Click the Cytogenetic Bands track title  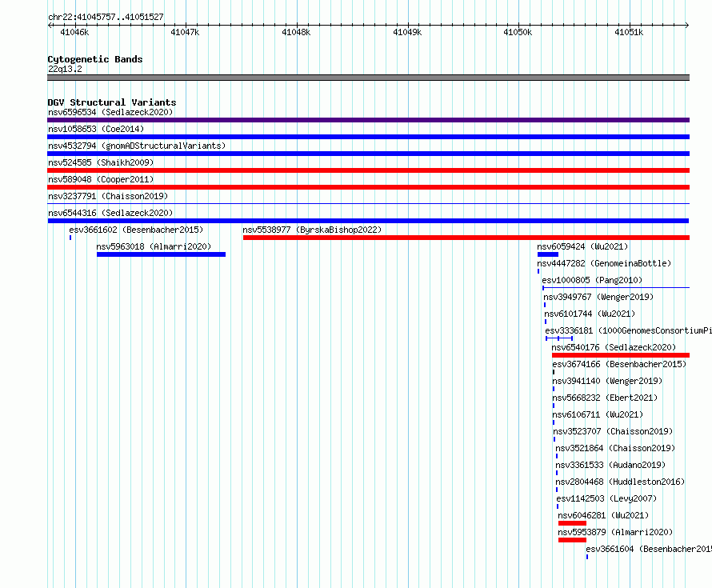click(95, 59)
